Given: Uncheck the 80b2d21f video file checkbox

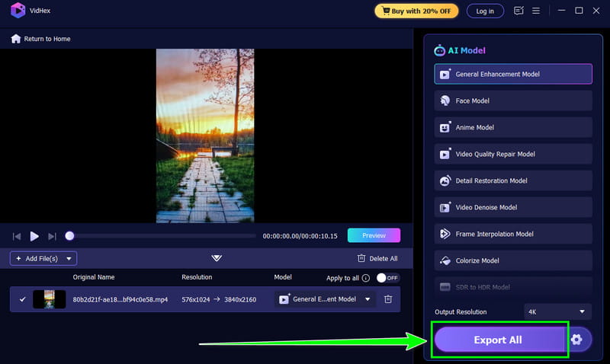Looking at the screenshot, I should (x=22, y=299).
